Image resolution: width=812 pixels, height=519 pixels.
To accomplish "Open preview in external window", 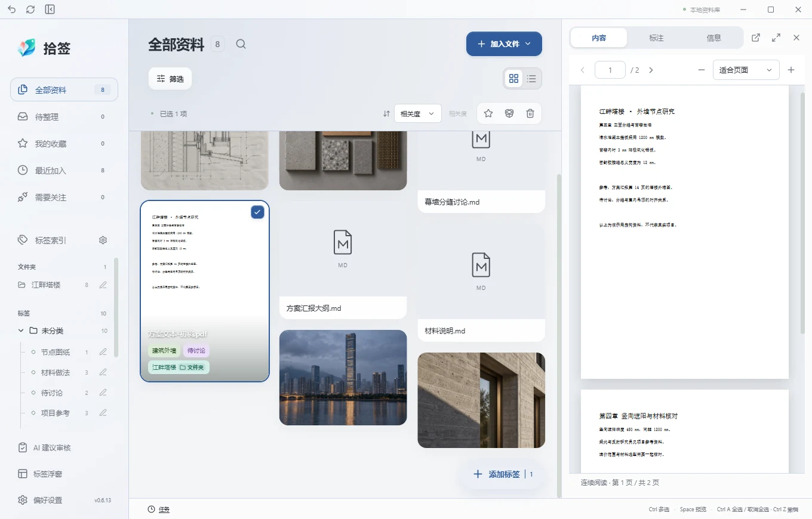I will pos(756,38).
